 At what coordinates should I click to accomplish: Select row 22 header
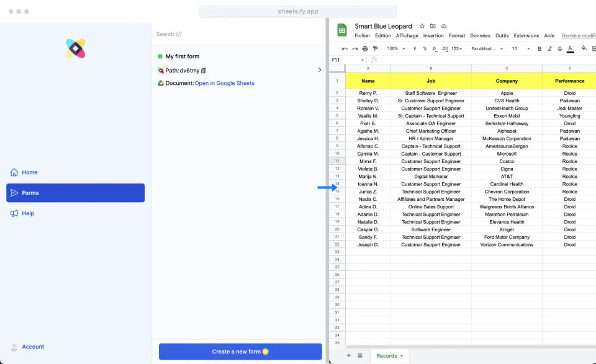(x=336, y=244)
